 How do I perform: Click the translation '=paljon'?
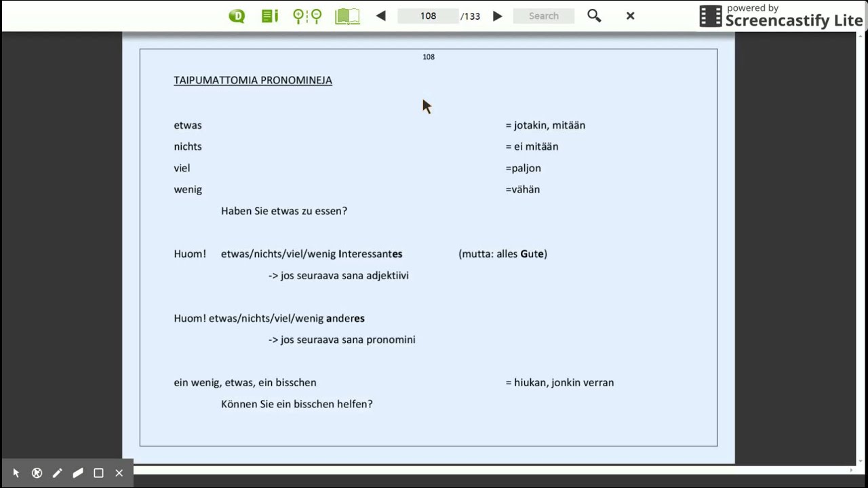[x=523, y=168]
